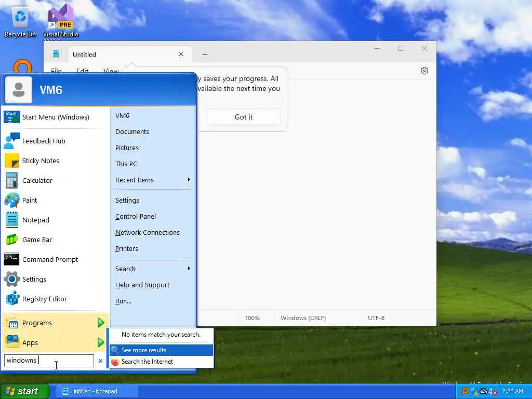Click Notepad settings gear icon
532x399 pixels.
(x=424, y=71)
